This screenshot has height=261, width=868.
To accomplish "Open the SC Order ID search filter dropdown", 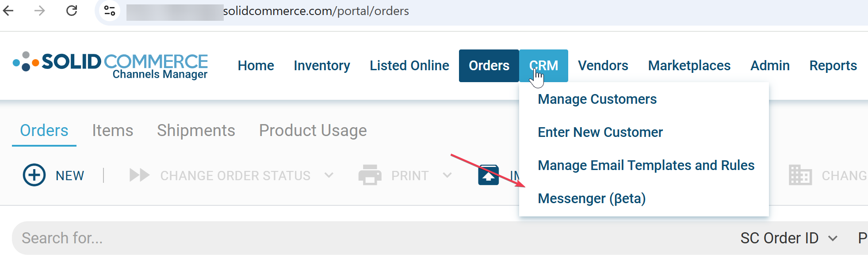I will coord(789,238).
